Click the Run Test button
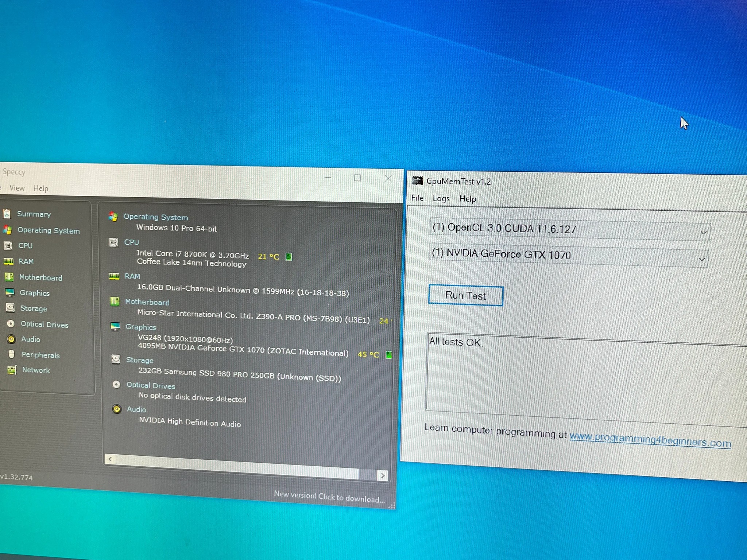 click(466, 296)
